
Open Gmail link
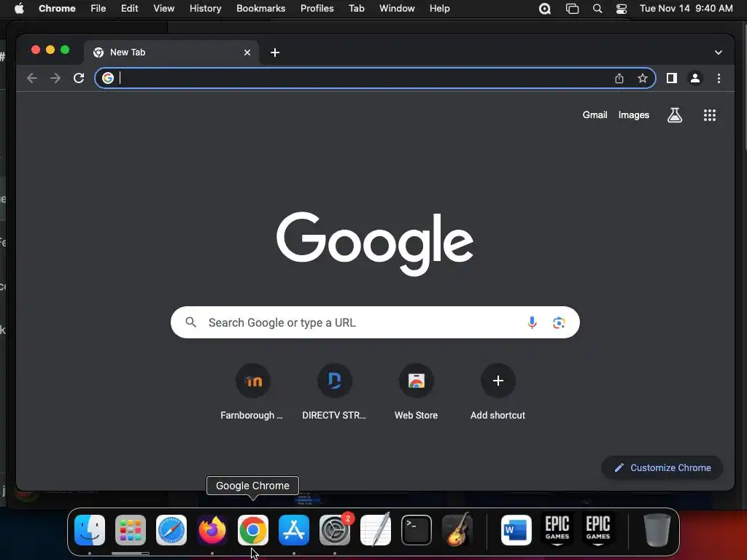point(595,115)
